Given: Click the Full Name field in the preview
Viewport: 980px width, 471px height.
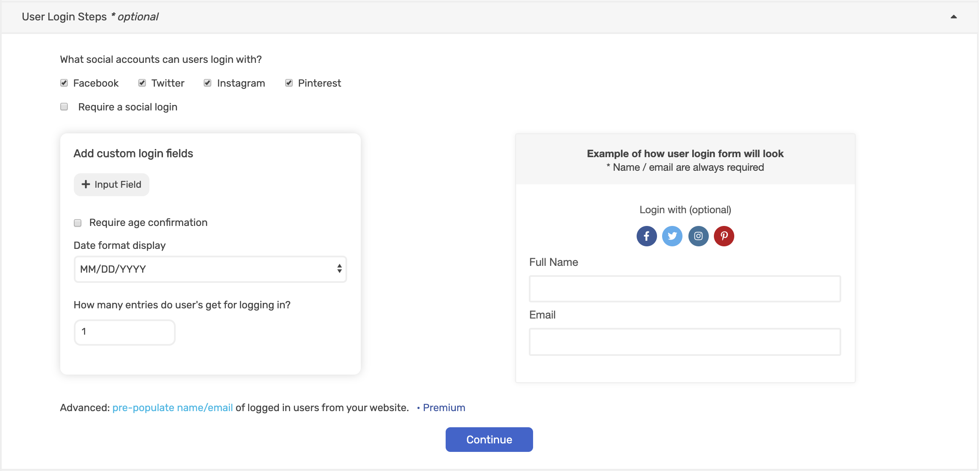Looking at the screenshot, I should [685, 289].
